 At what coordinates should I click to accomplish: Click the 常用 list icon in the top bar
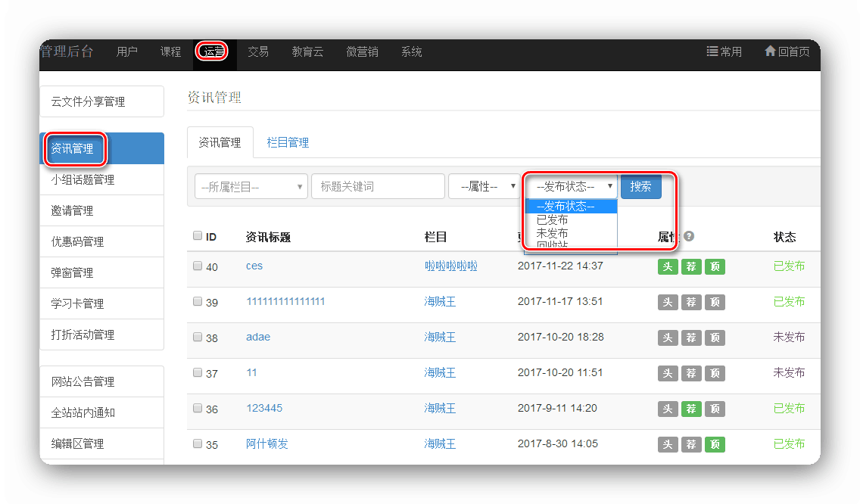[x=712, y=51]
